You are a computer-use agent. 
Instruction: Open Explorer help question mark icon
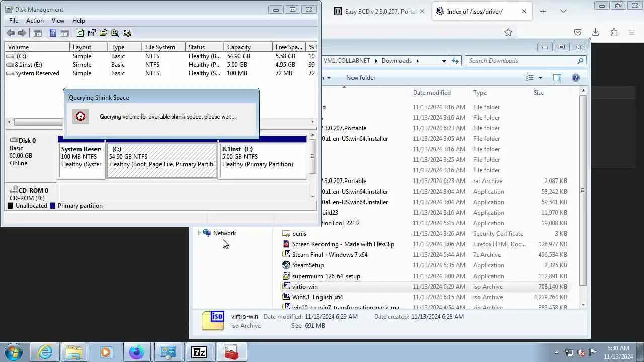576,78
